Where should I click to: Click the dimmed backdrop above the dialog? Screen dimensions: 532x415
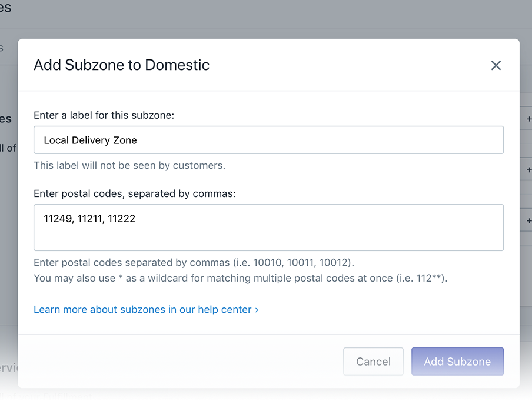pyautogui.click(x=265, y=18)
